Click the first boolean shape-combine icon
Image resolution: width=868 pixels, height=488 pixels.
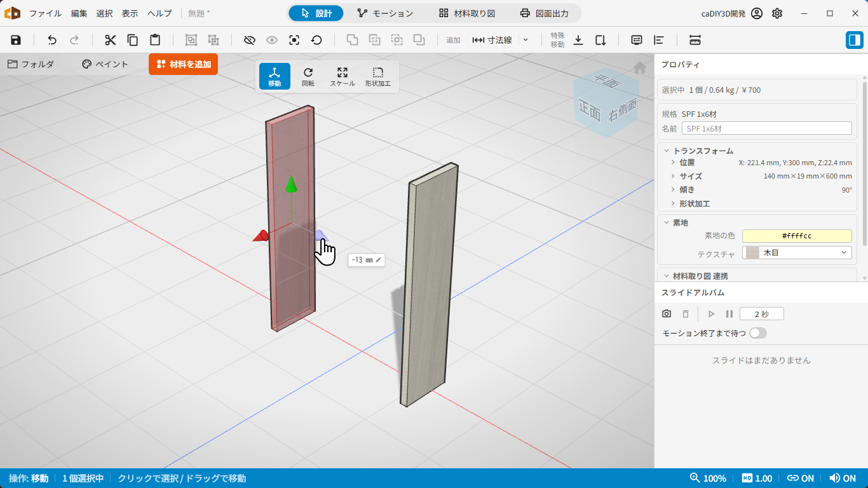point(352,40)
